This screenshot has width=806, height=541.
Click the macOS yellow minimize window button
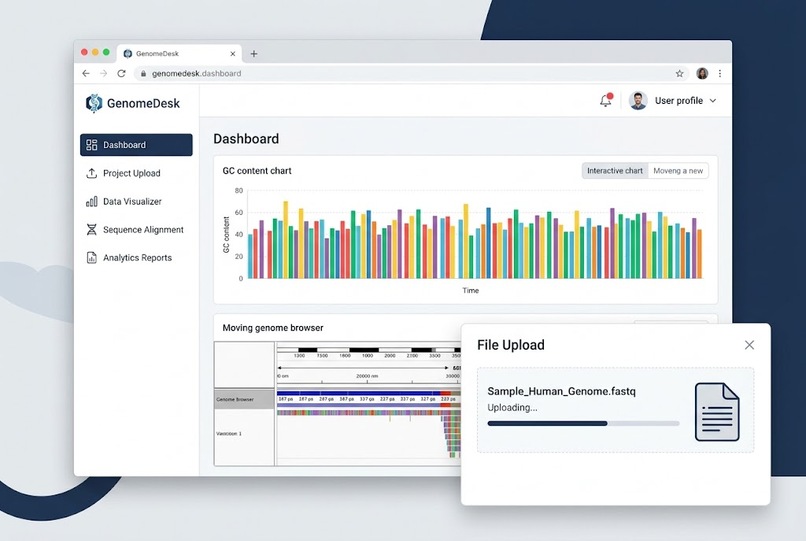95,52
